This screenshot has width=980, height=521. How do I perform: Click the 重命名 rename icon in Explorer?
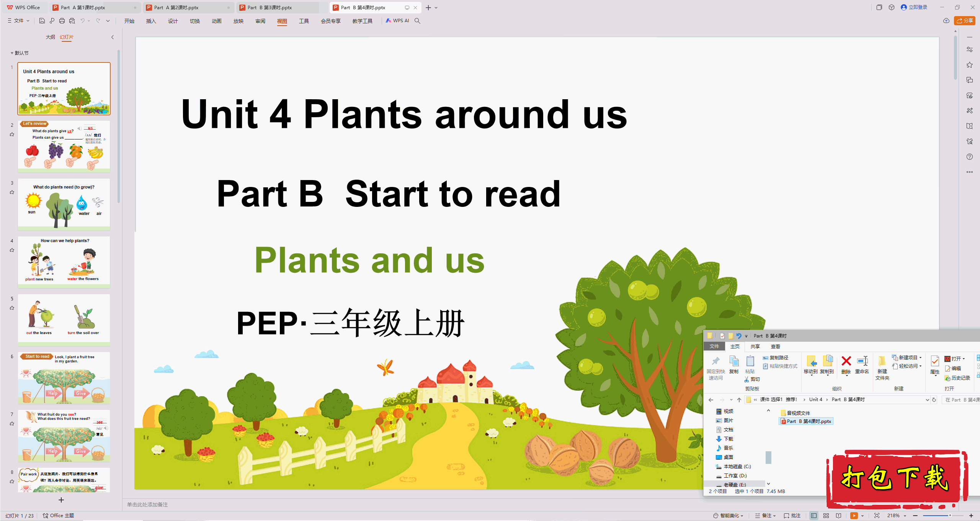point(862,365)
